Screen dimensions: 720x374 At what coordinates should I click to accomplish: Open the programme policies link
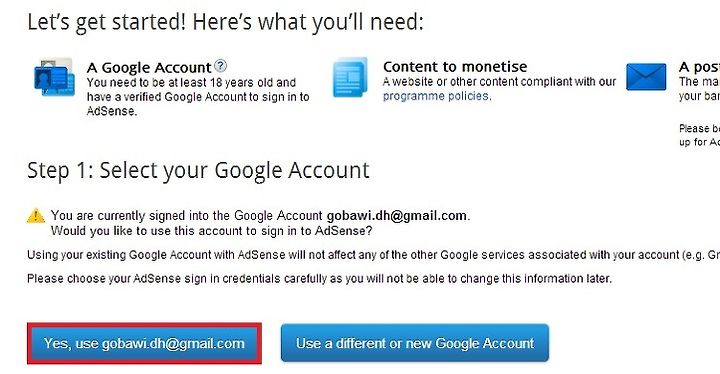click(x=437, y=96)
